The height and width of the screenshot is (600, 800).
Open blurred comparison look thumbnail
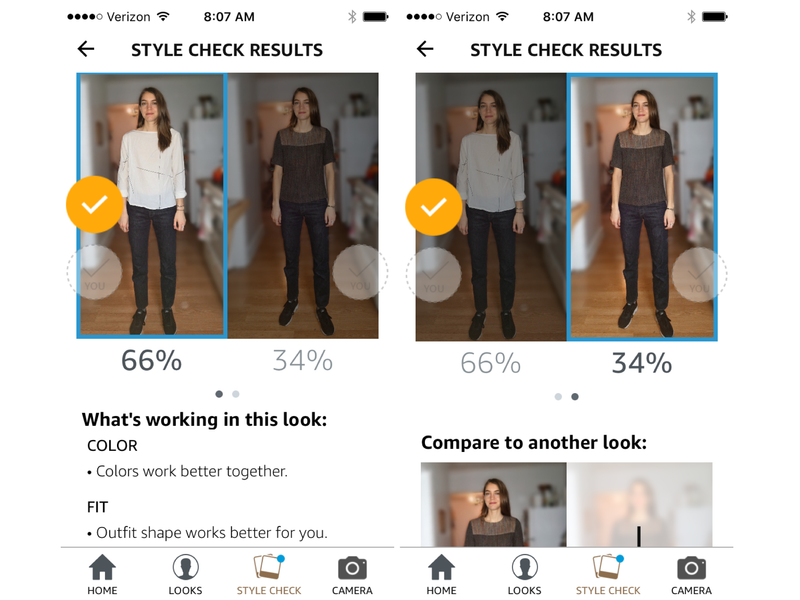coord(639,505)
